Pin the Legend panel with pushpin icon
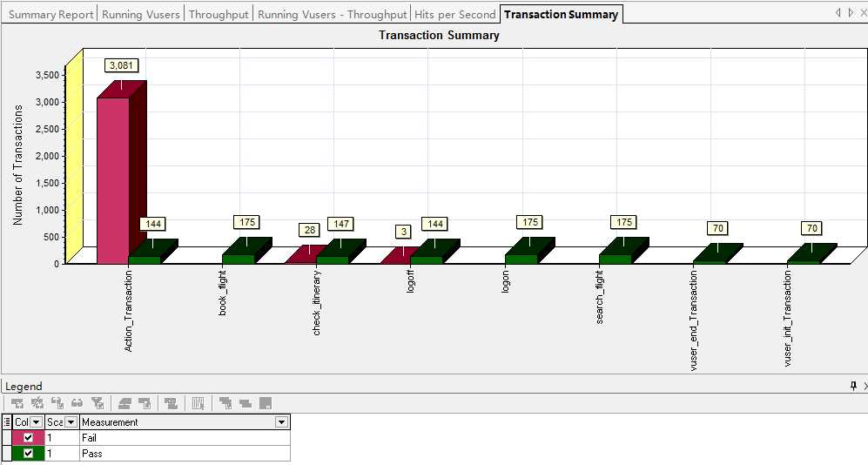 point(853,385)
